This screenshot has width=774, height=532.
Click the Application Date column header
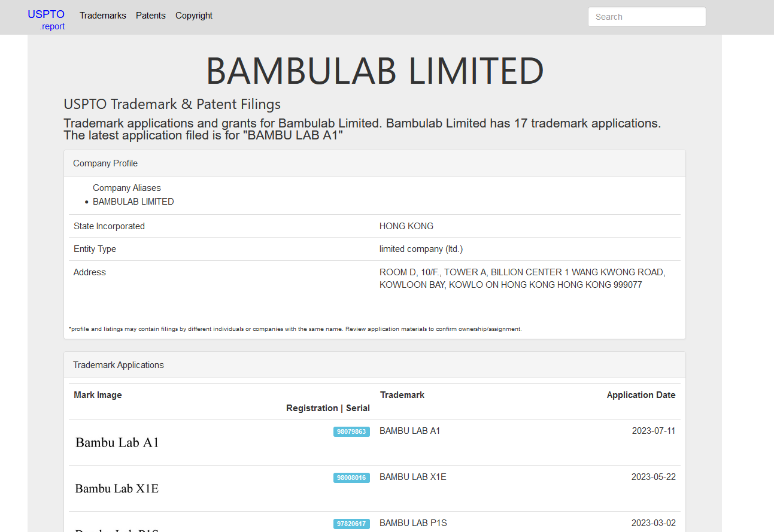pyautogui.click(x=641, y=395)
